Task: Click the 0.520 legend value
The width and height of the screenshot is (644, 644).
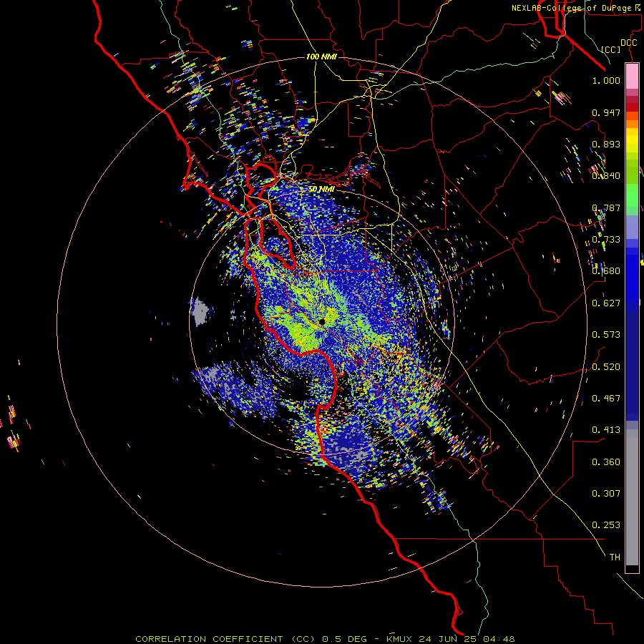Action: [x=606, y=367]
